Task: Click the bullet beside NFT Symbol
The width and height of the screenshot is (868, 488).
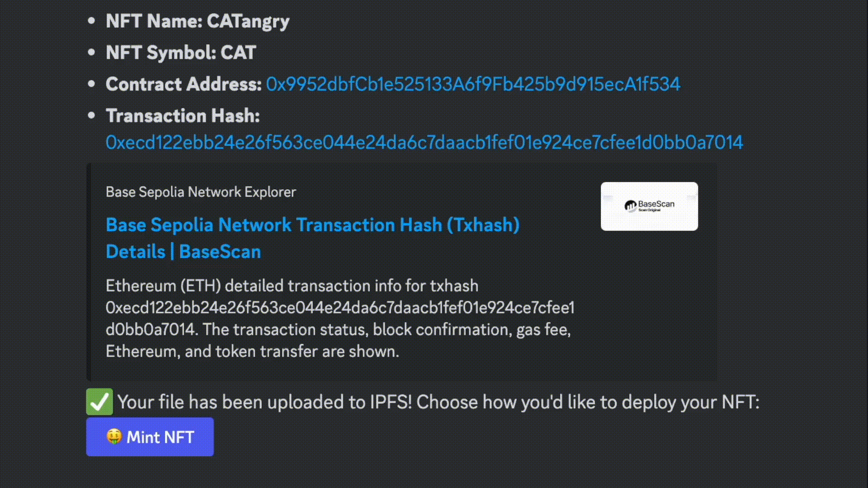Action: point(91,52)
